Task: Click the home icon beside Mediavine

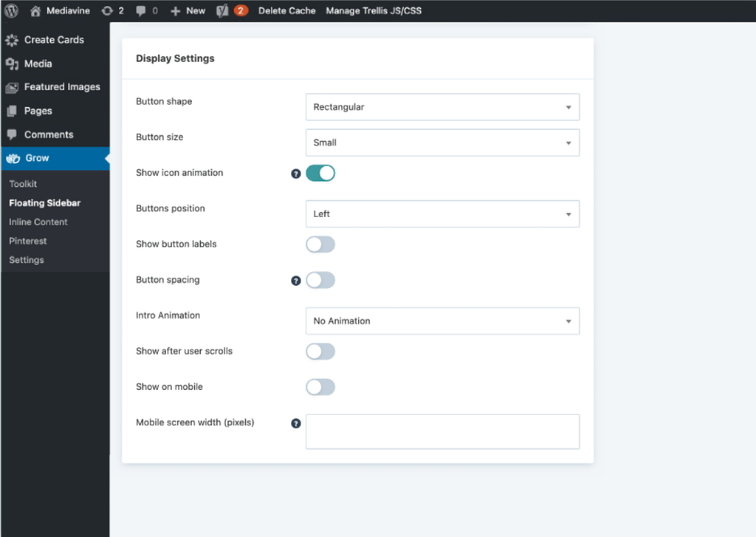Action: (x=35, y=10)
